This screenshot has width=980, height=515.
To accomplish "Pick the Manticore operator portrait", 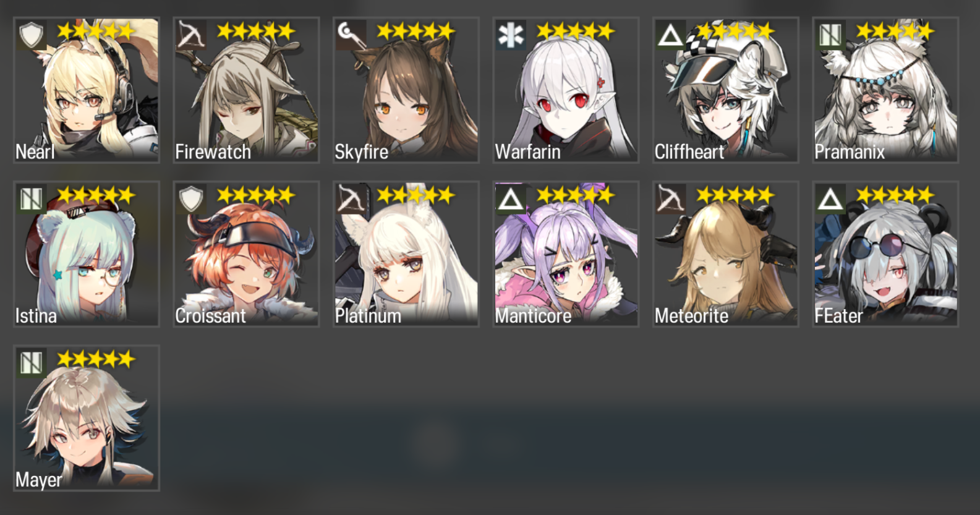I will click(x=566, y=254).
